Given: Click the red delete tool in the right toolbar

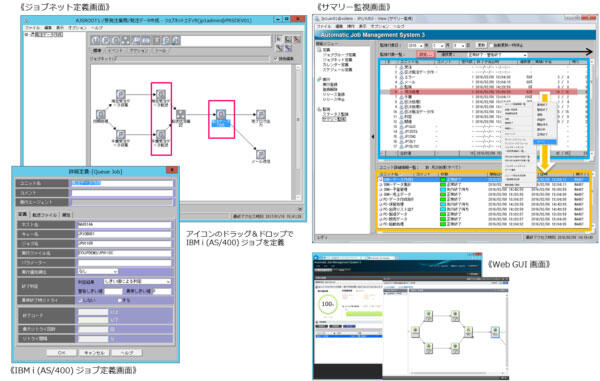Looking at the screenshot, I should point(297,39).
